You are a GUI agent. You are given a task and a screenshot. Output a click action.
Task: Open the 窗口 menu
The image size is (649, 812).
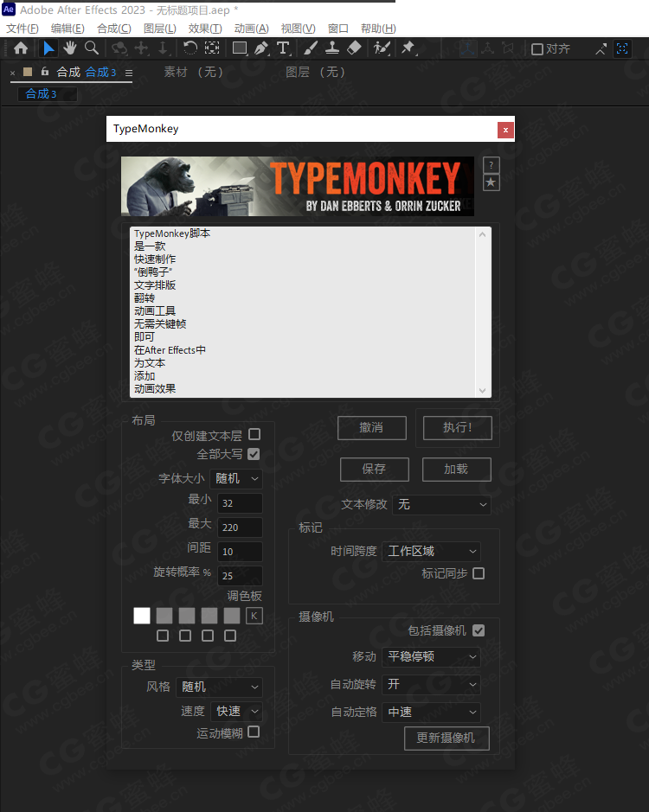click(x=338, y=29)
